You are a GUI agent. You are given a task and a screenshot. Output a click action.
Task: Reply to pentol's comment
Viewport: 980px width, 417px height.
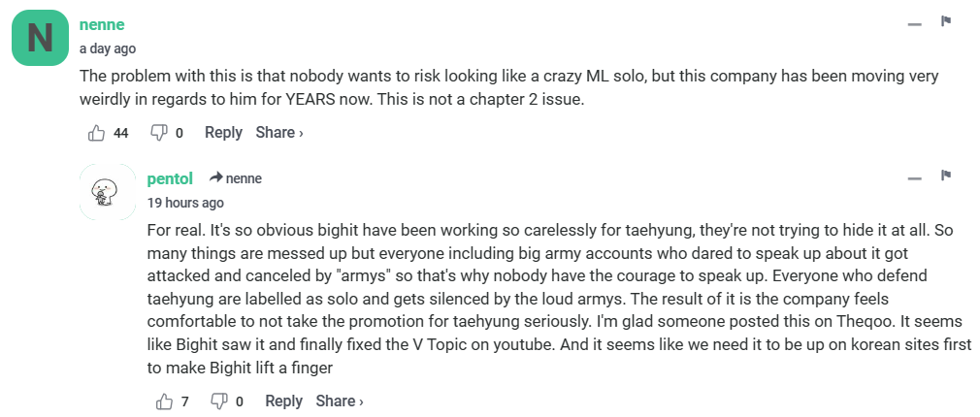(x=283, y=401)
